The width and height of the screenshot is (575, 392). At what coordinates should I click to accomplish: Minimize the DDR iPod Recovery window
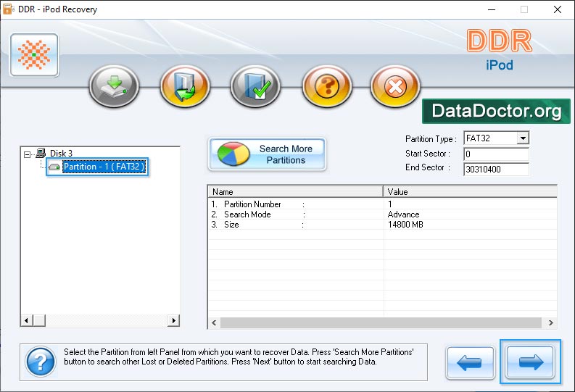pyautogui.click(x=492, y=9)
